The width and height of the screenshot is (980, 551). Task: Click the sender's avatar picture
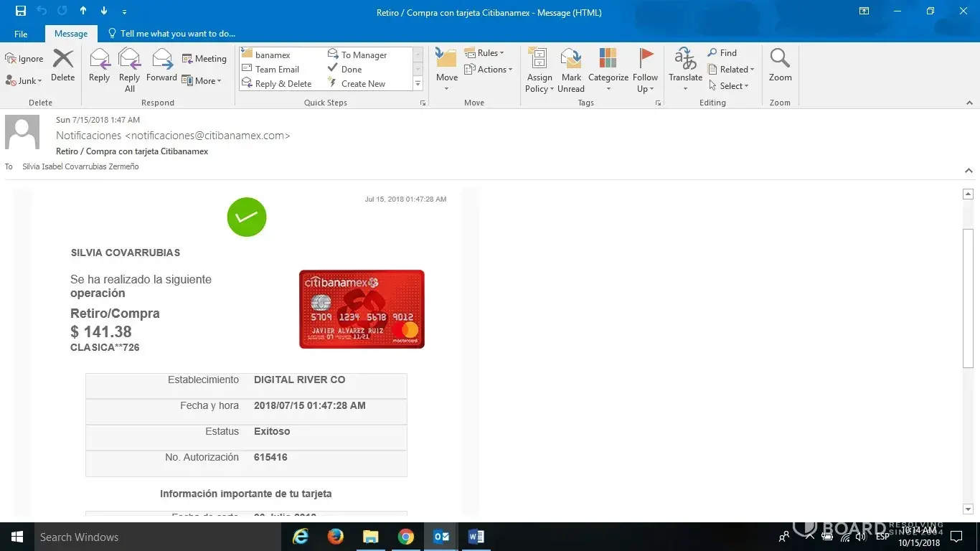click(22, 133)
